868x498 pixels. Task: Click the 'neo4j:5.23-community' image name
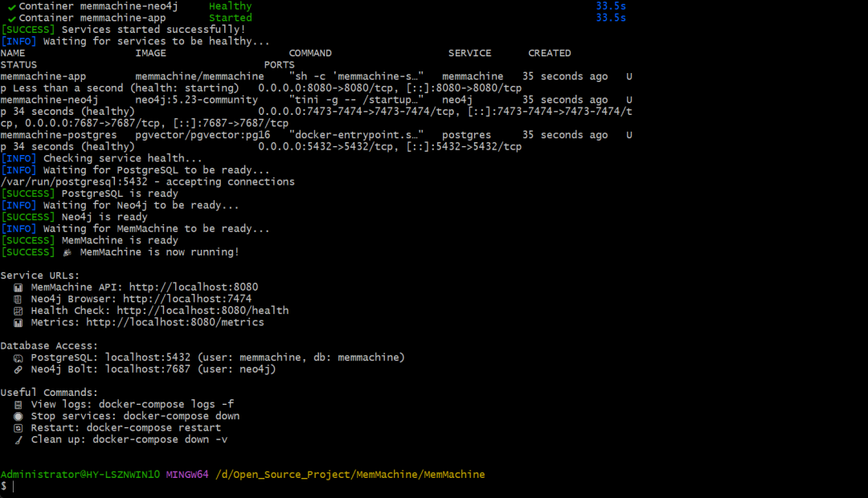pyautogui.click(x=197, y=100)
